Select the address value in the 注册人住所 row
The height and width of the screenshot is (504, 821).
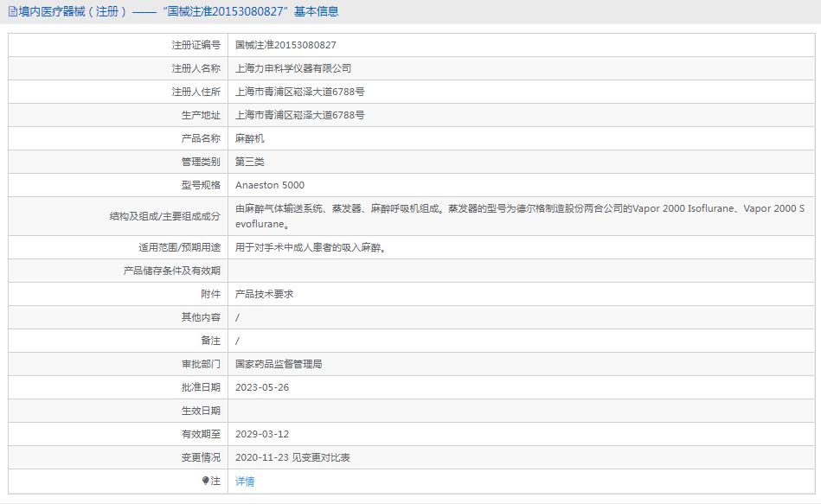click(x=299, y=92)
